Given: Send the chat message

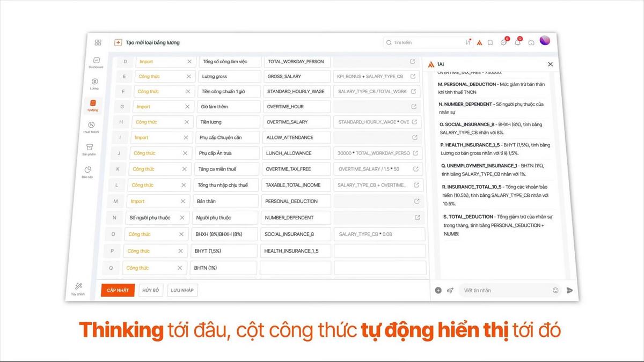Looking at the screenshot, I should coord(569,290).
